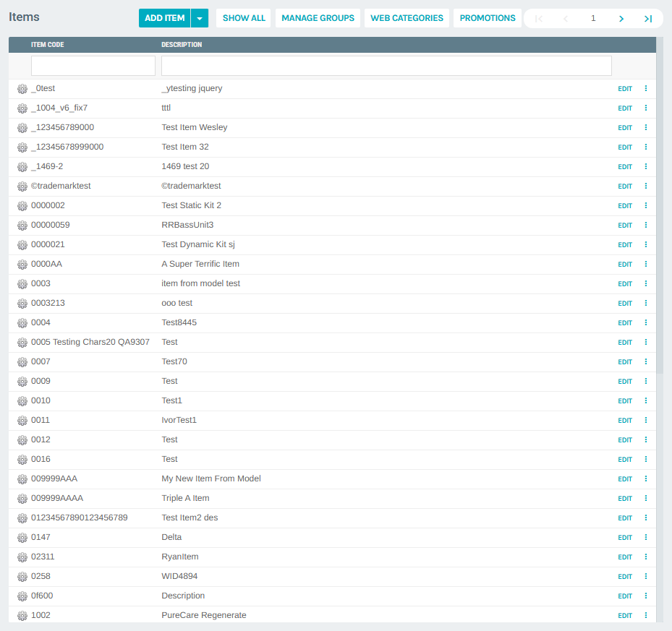Open MANAGE GROUPS
The width and height of the screenshot is (672, 631).
click(318, 17)
